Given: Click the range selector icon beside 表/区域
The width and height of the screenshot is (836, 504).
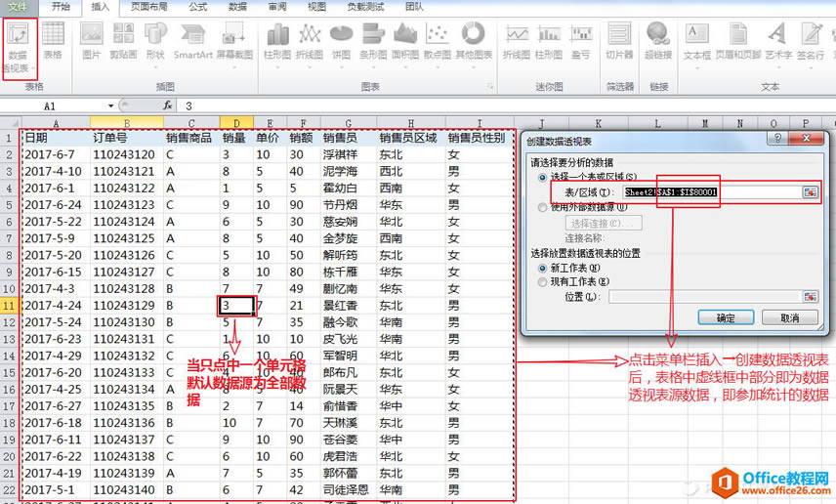Looking at the screenshot, I should click(x=811, y=192).
